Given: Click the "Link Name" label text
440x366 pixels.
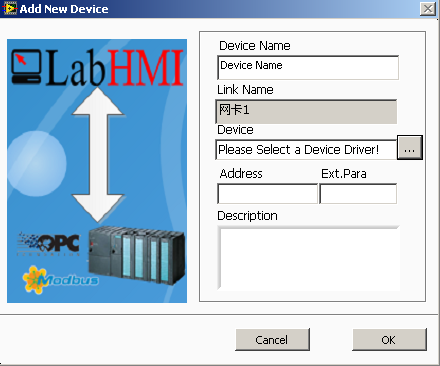Looking at the screenshot, I should (245, 90).
